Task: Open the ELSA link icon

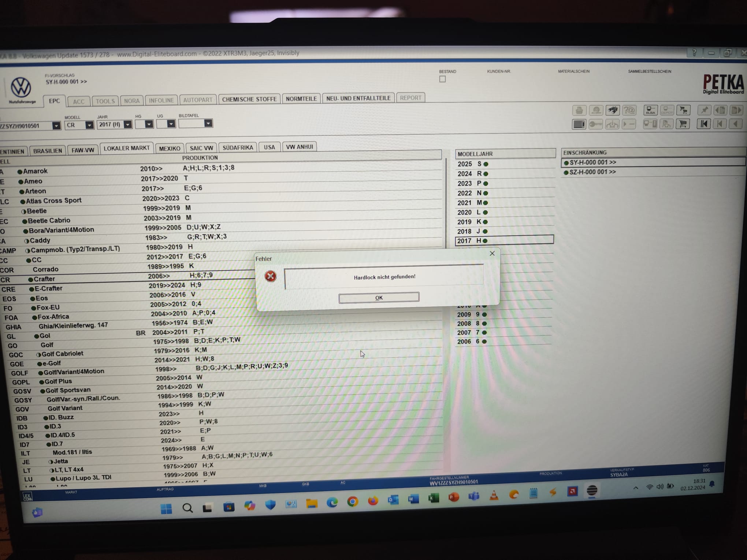Action: point(650,110)
